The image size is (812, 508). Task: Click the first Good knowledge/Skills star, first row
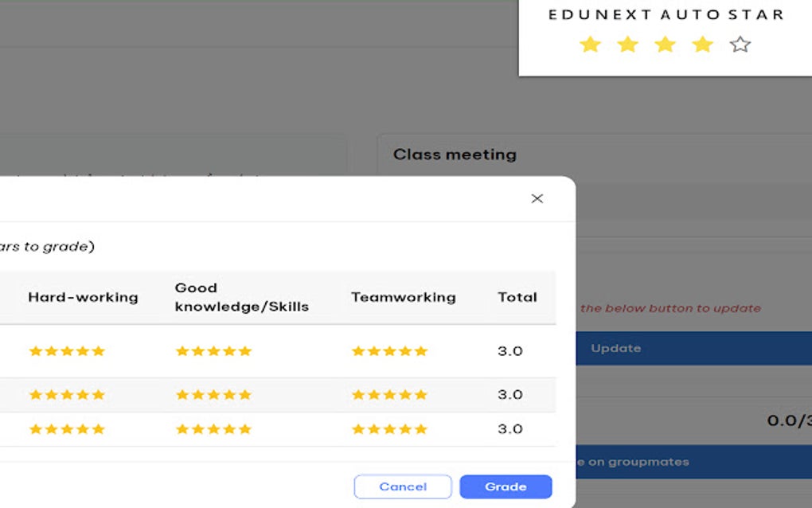coord(182,350)
